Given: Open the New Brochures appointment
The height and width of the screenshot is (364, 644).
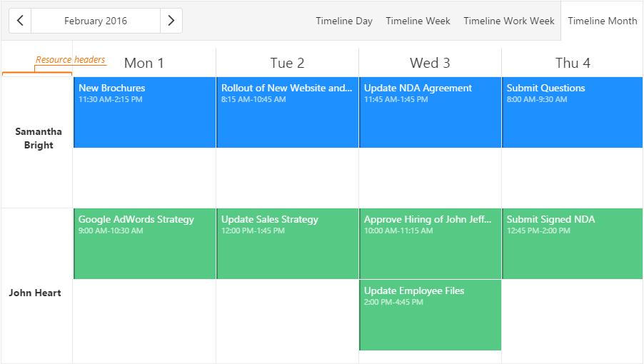Looking at the screenshot, I should tap(144, 112).
